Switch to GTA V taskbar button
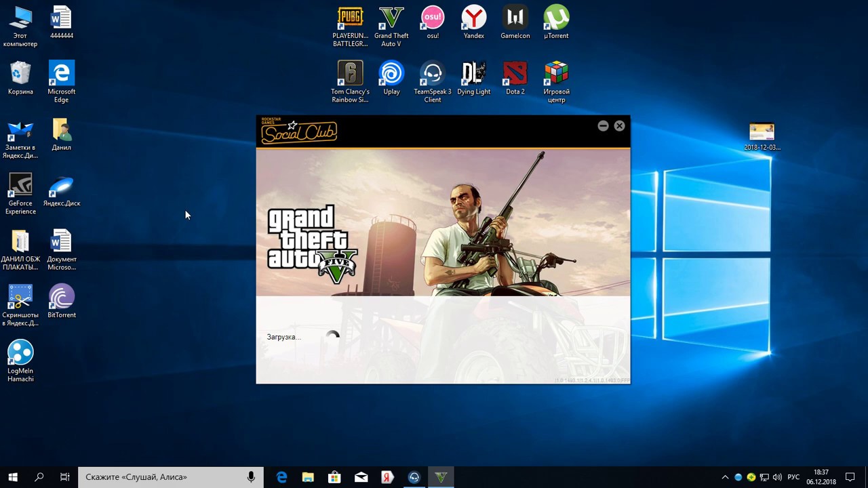The image size is (868, 488). 441,477
